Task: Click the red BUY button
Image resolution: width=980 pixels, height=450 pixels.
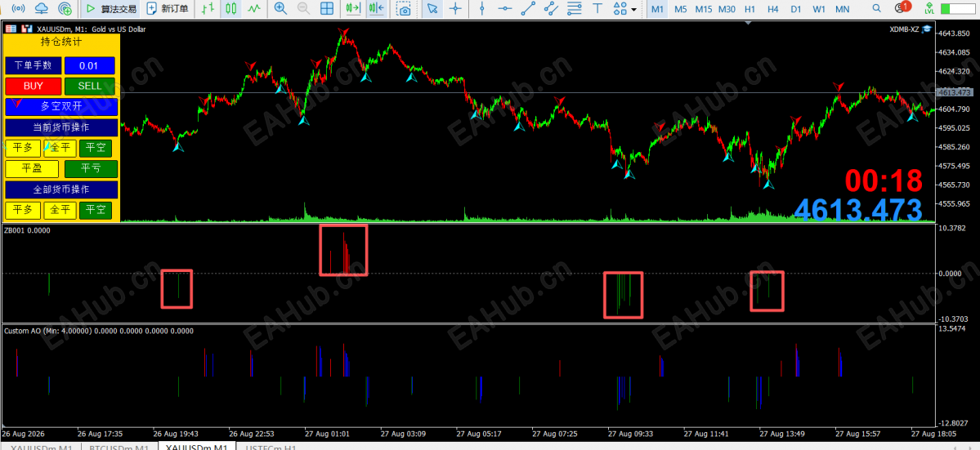Action: (x=34, y=86)
